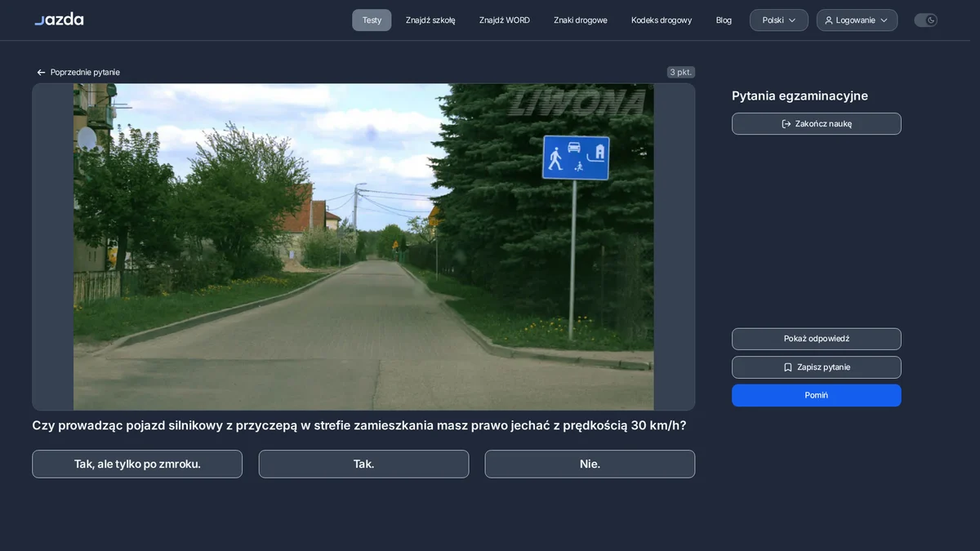Choose answer Nie.
Screen dimensions: 980x551
coord(590,464)
